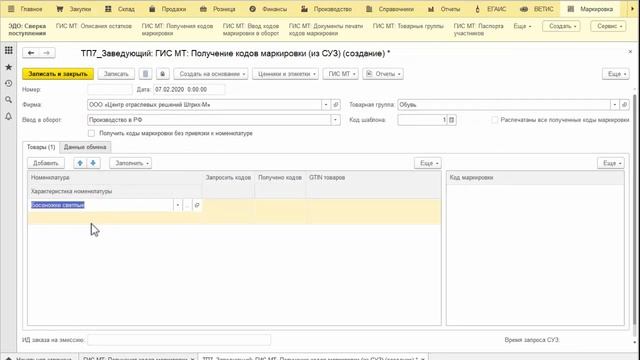Click the ИД заказа на эмиссию field

pyautogui.click(x=179, y=340)
